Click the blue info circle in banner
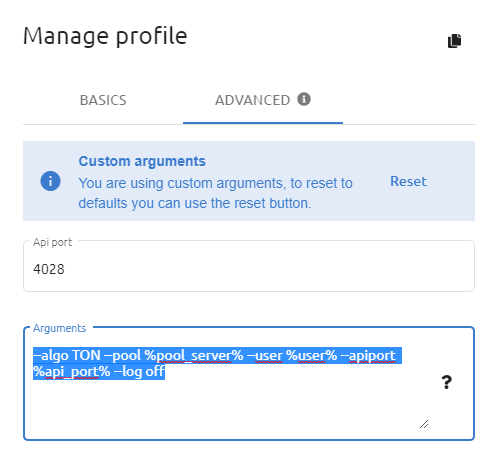This screenshot has width=488, height=471. 50,181
